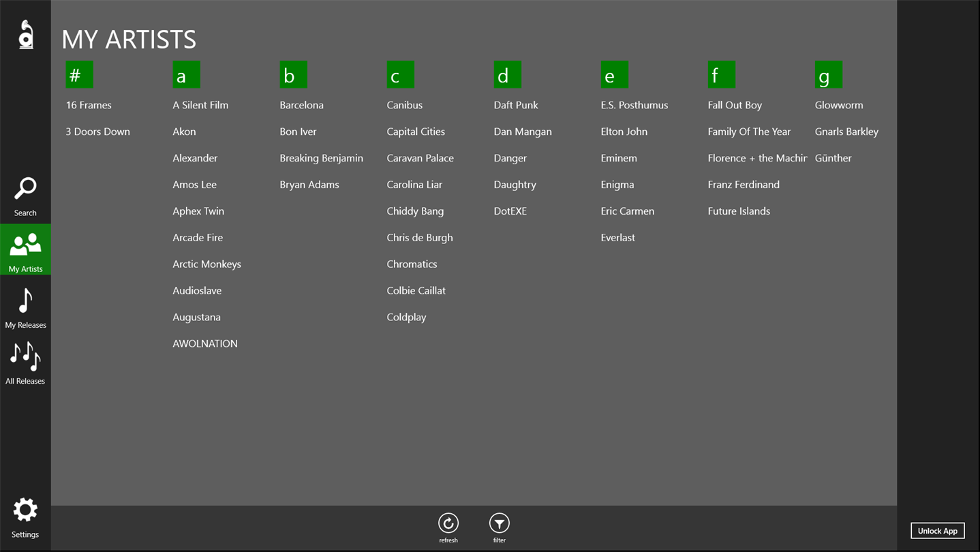Select Gnarls Barkley
This screenshot has width=980, height=552.
coord(846,132)
